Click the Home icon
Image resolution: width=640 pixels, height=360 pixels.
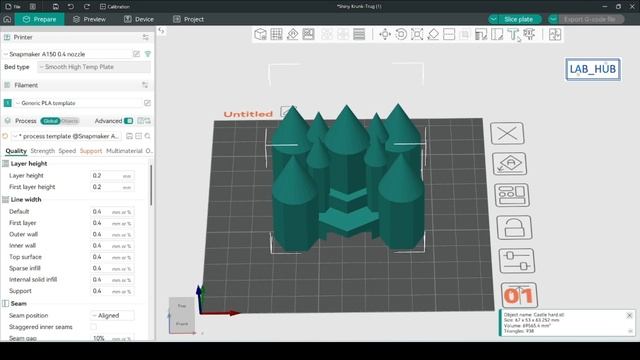click(7, 19)
